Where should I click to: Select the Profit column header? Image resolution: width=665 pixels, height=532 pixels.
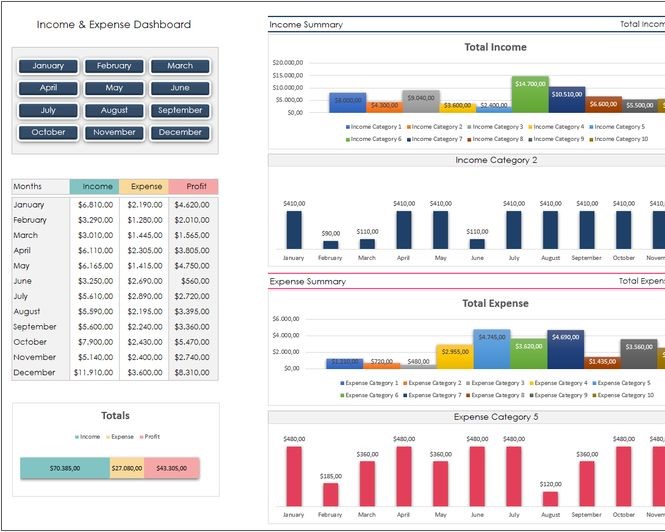pyautogui.click(x=193, y=187)
